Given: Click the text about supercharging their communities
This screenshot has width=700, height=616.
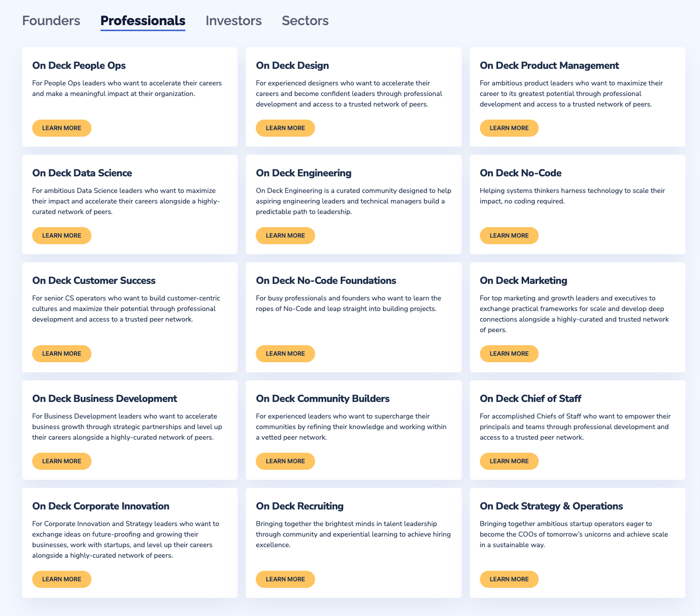Looking at the screenshot, I should pyautogui.click(x=351, y=427).
